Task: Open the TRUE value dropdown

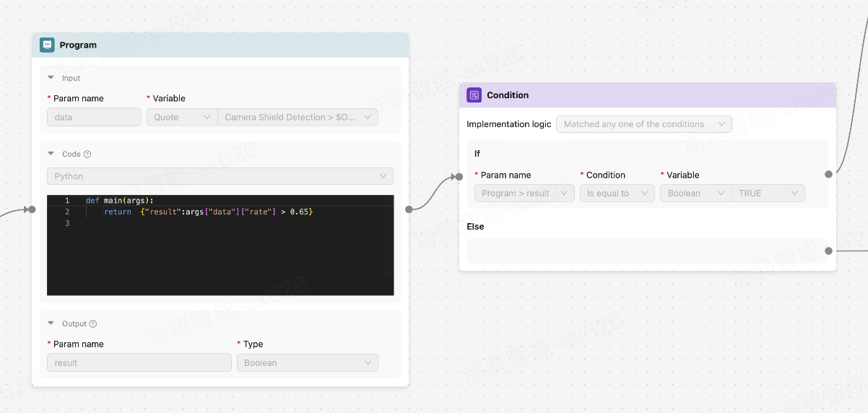Action: 768,194
